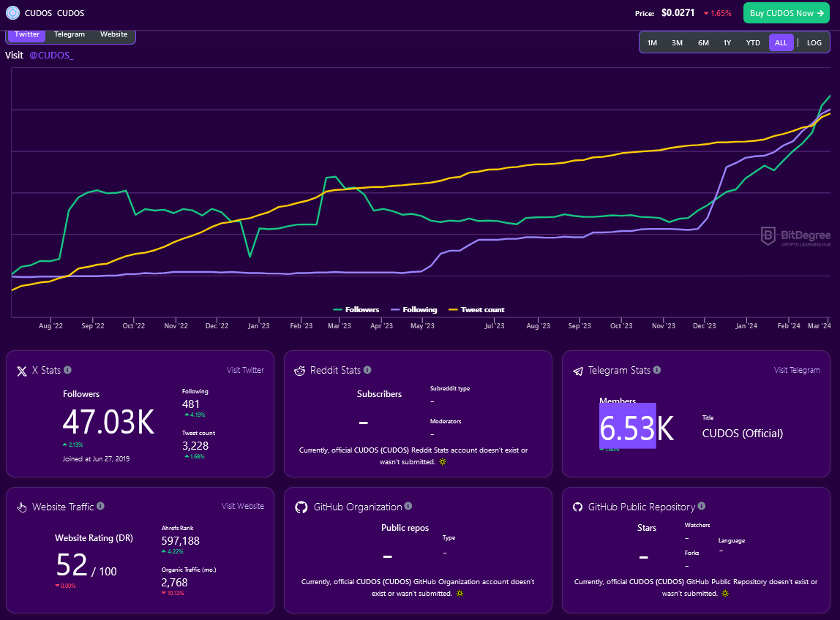This screenshot has width=840, height=620.
Task: Follow the Visit Twitter link
Action: (245, 371)
